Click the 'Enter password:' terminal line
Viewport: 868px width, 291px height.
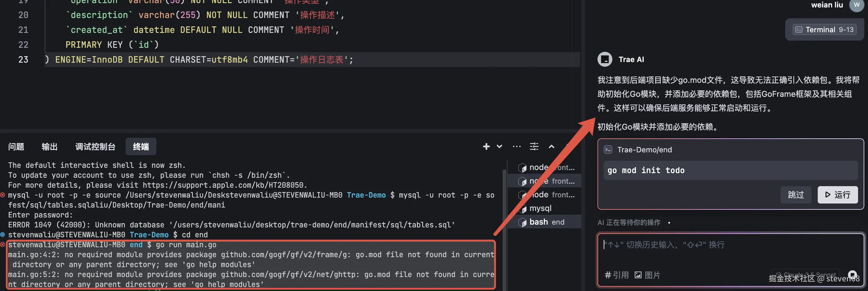pos(40,215)
